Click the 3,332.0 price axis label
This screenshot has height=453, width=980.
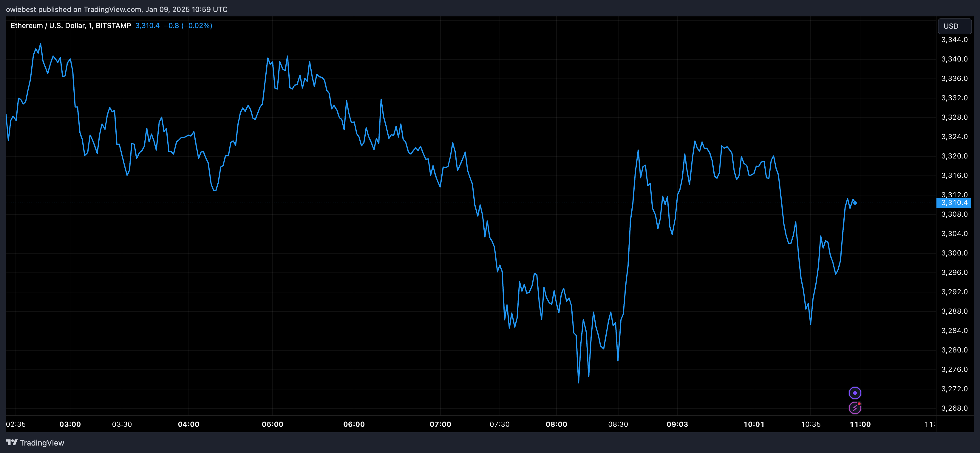pos(954,98)
